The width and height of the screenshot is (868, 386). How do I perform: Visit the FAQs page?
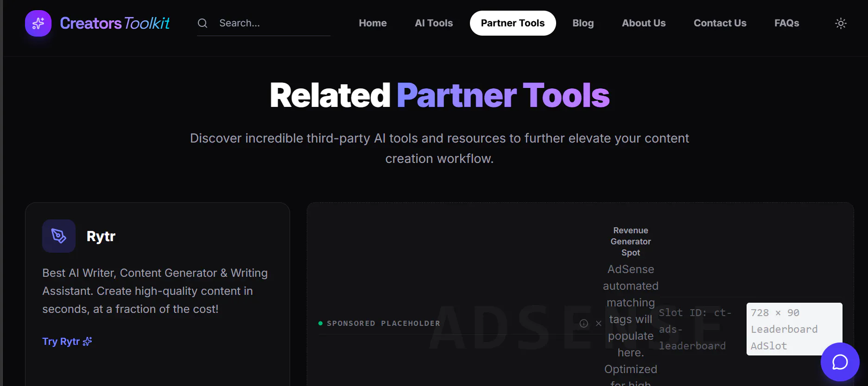click(x=786, y=23)
